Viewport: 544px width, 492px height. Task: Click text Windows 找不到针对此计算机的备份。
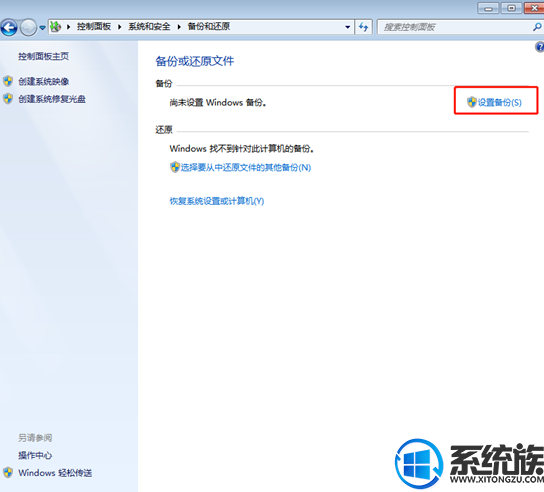242,149
